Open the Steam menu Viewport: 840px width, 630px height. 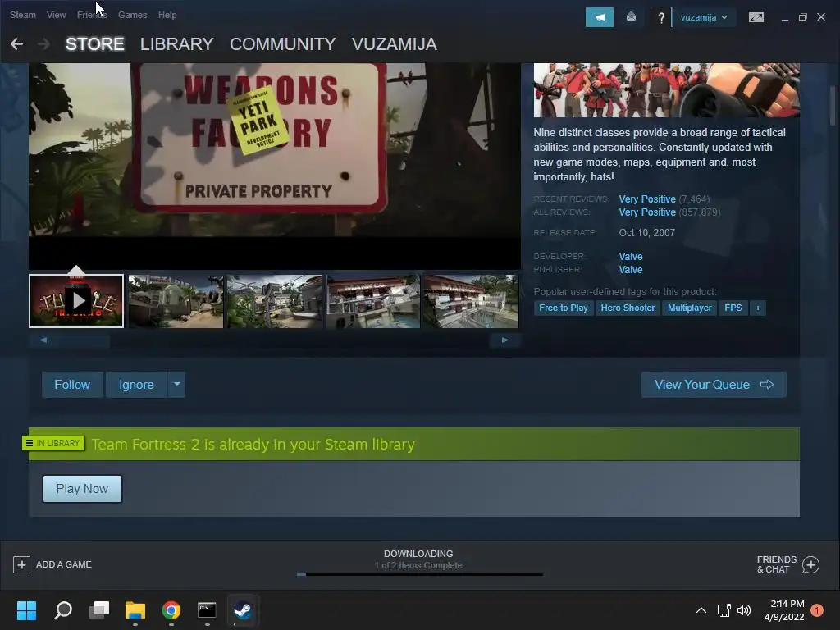[22, 15]
